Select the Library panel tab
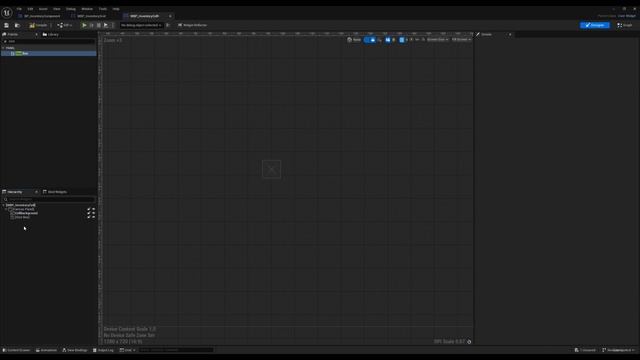The width and height of the screenshot is (640, 360). pos(51,35)
